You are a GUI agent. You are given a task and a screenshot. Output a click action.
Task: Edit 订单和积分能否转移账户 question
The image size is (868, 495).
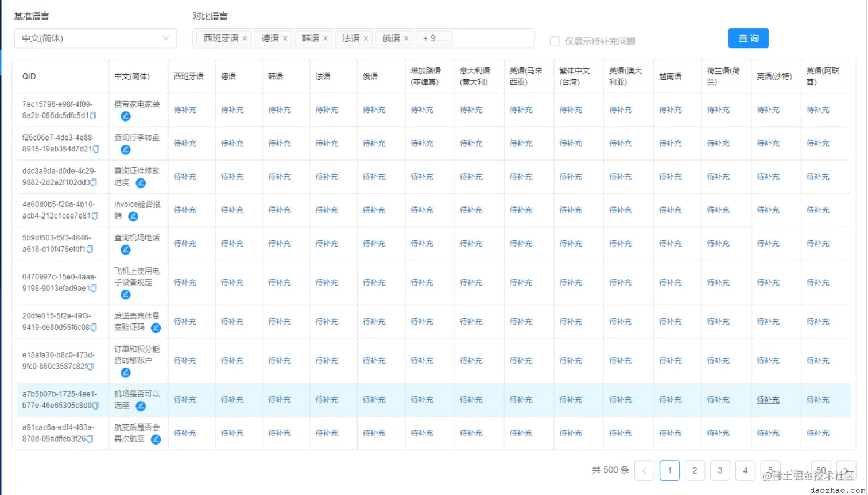coord(125,372)
